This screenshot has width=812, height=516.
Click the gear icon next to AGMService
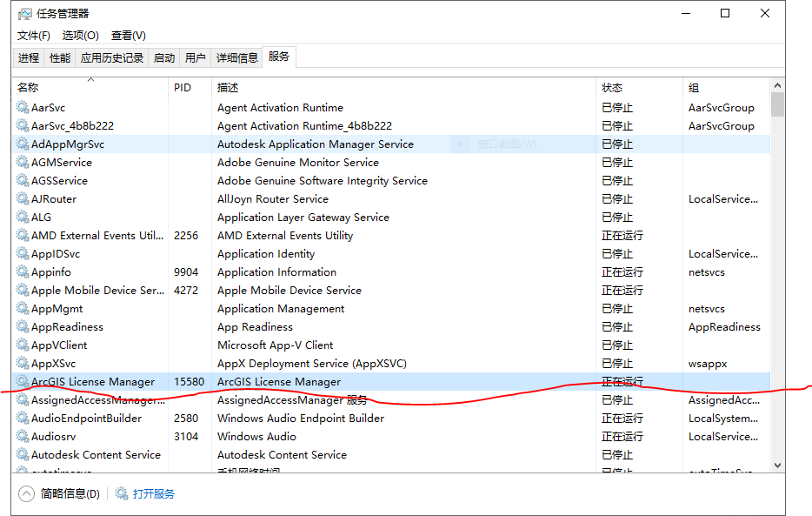tap(22, 162)
